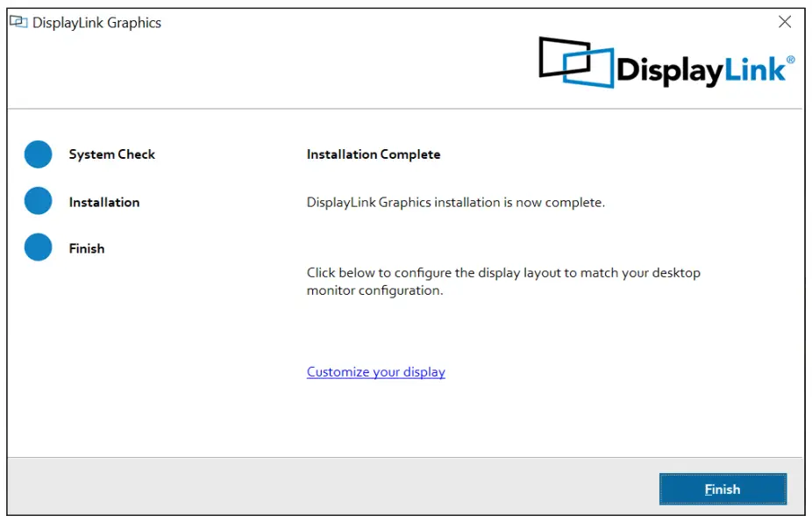Image resolution: width=812 pixels, height=523 pixels.
Task: Click the DisplayLink logo at top right
Action: [x=662, y=61]
